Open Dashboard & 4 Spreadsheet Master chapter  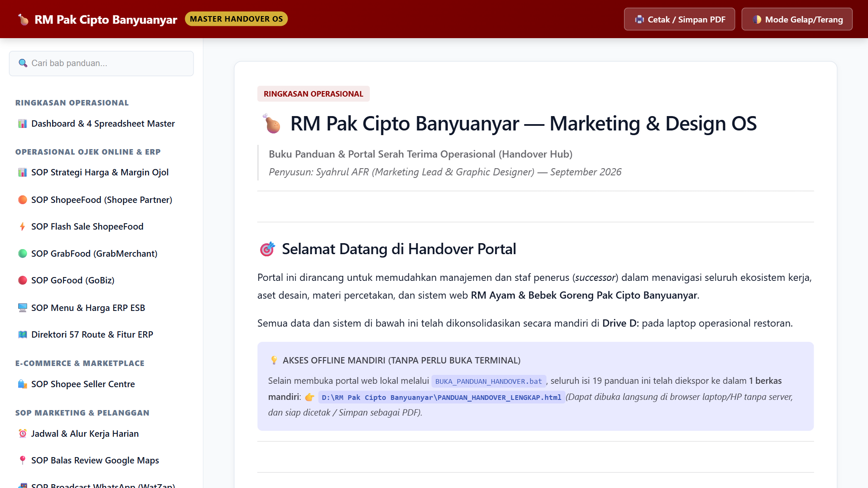tap(101, 124)
